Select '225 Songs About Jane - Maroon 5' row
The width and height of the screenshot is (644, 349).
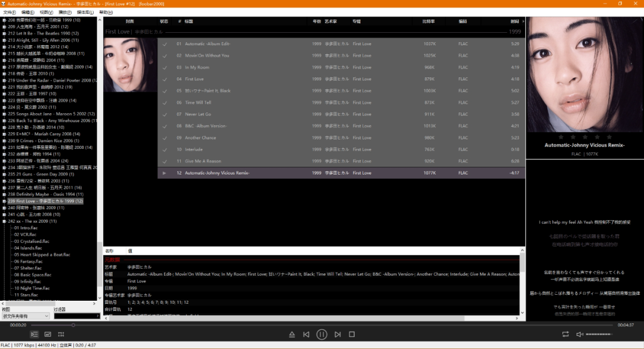pyautogui.click(x=51, y=114)
